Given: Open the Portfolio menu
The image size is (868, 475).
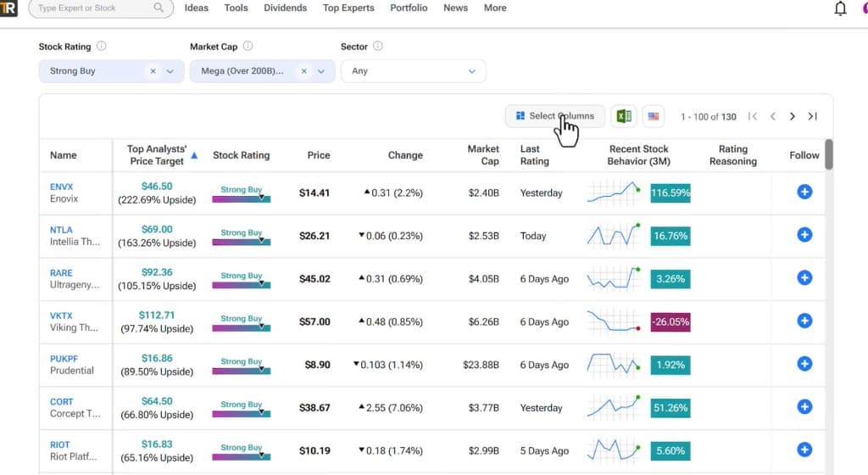Looking at the screenshot, I should (x=409, y=8).
